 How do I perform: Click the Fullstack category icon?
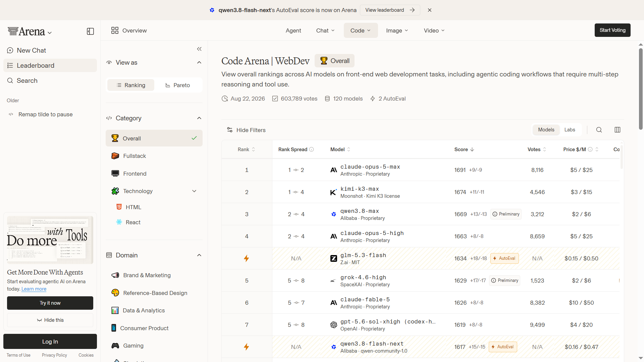tap(115, 156)
